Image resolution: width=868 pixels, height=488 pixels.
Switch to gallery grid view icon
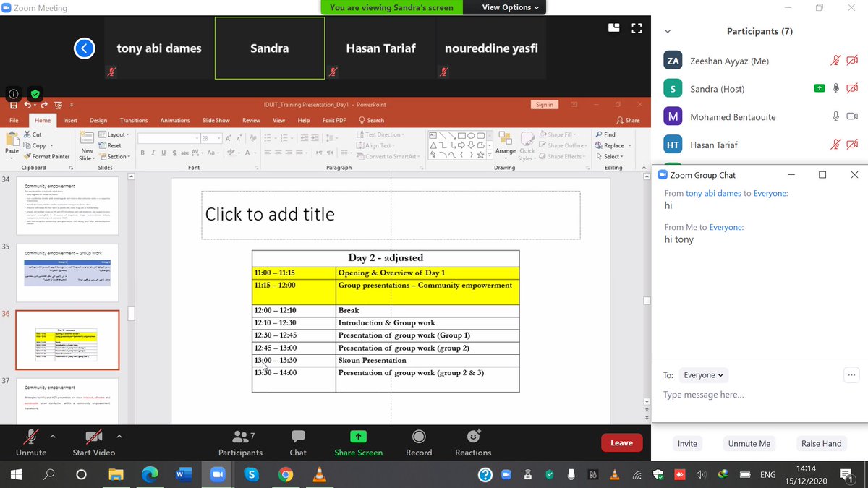[x=614, y=28]
